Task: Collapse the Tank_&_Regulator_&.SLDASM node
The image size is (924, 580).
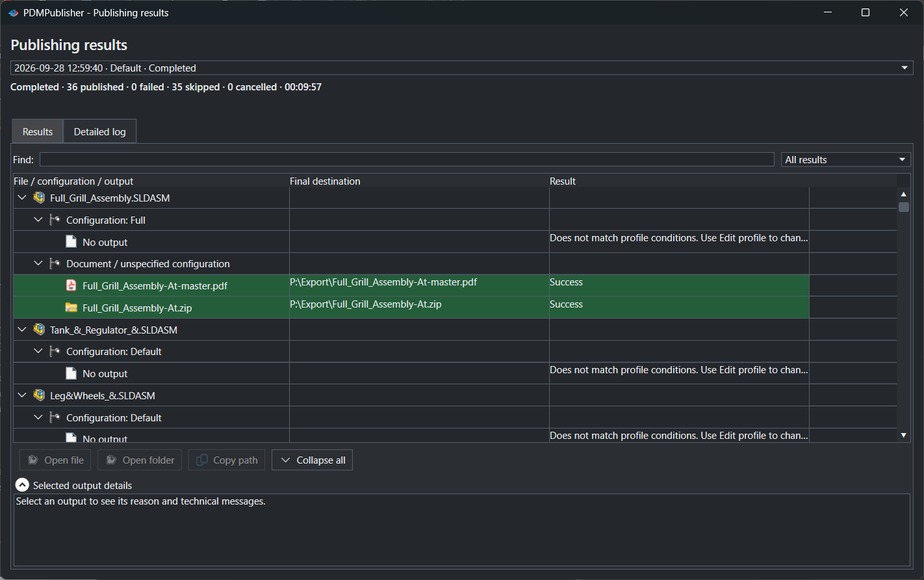Action: point(22,330)
